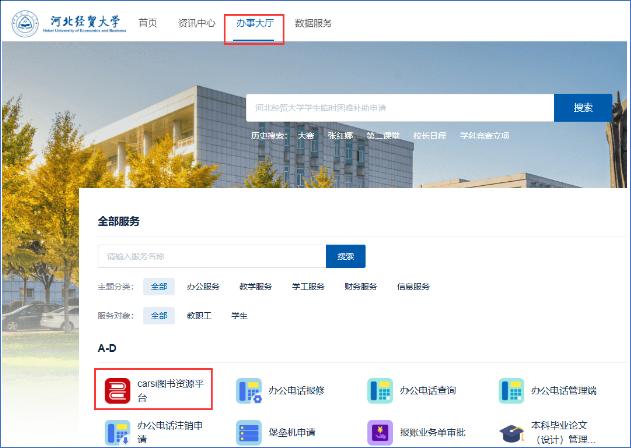Select the 财务服务 category filter
Viewport: 631px width, 448px height.
[x=361, y=286]
